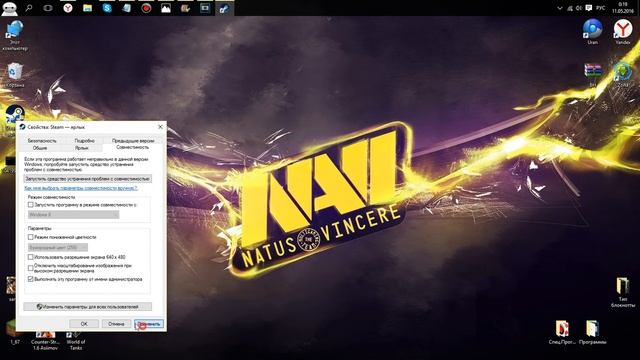Screen dimensions: 640x360
Task: Open the This PC desktop icon
Action: tap(15, 36)
